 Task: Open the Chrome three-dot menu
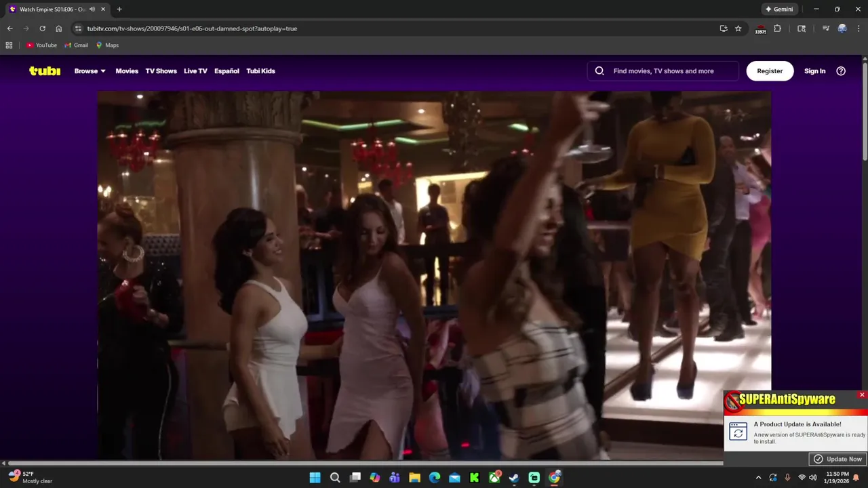(859, 28)
